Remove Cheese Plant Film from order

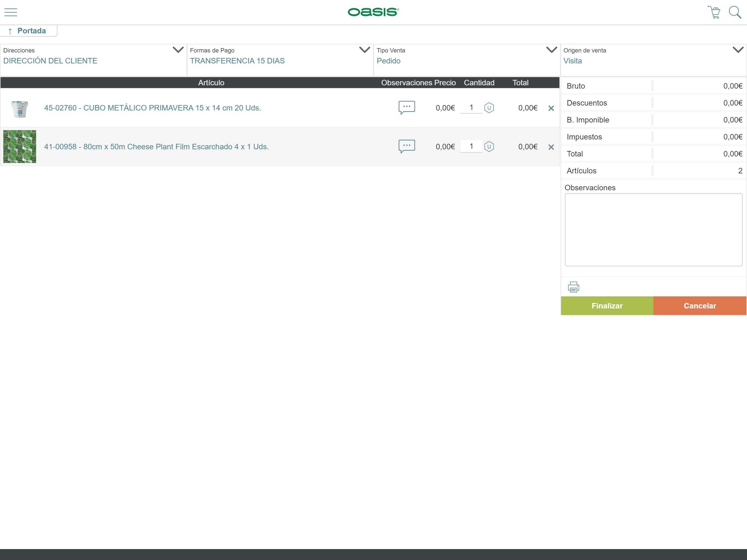point(551,147)
